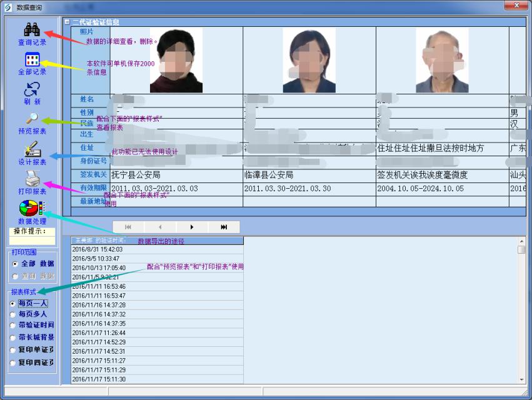Select the 复印单证 report style
The width and height of the screenshot is (532, 400).
pyautogui.click(x=13, y=349)
